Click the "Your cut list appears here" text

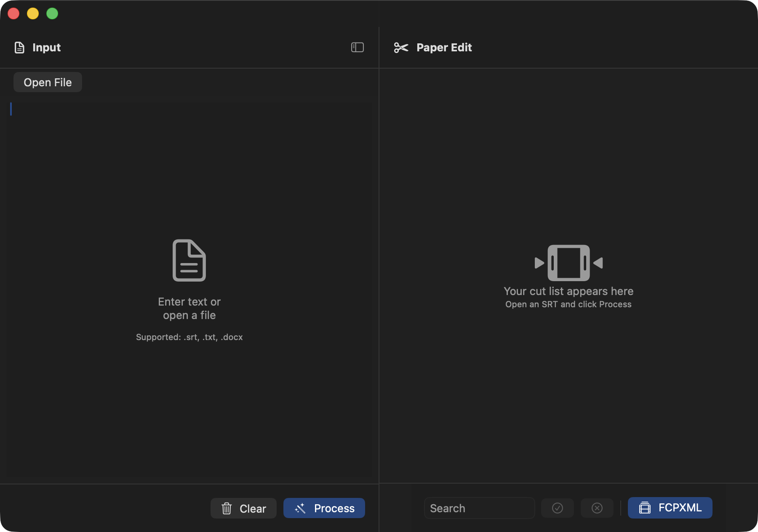[568, 291]
